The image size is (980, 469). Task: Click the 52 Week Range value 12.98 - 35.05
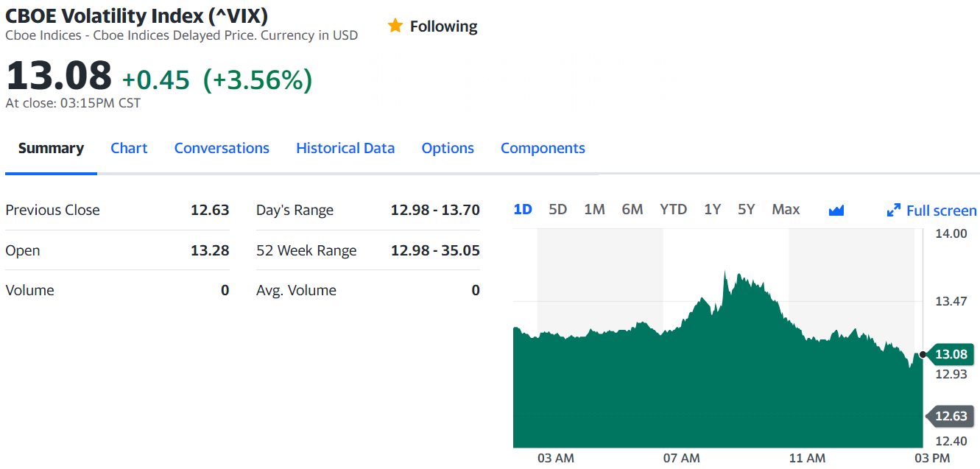point(435,250)
